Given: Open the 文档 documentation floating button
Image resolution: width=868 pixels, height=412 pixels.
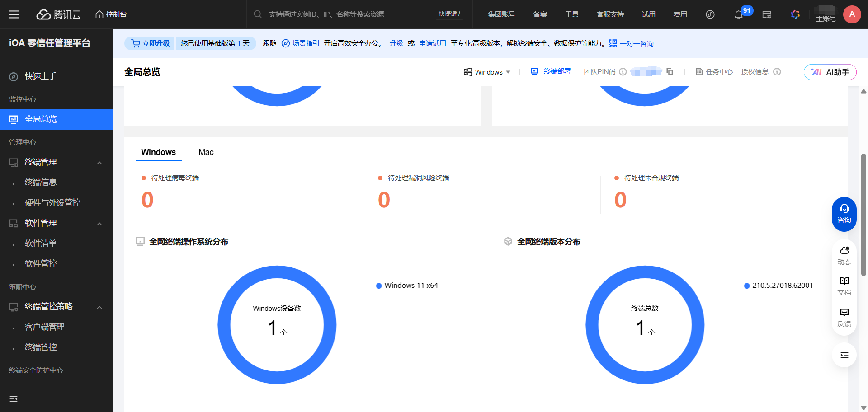Looking at the screenshot, I should pos(844,286).
